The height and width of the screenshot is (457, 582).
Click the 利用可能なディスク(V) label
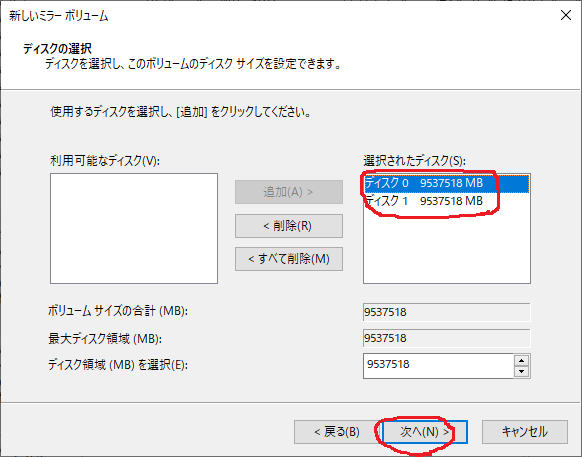pyautogui.click(x=105, y=161)
